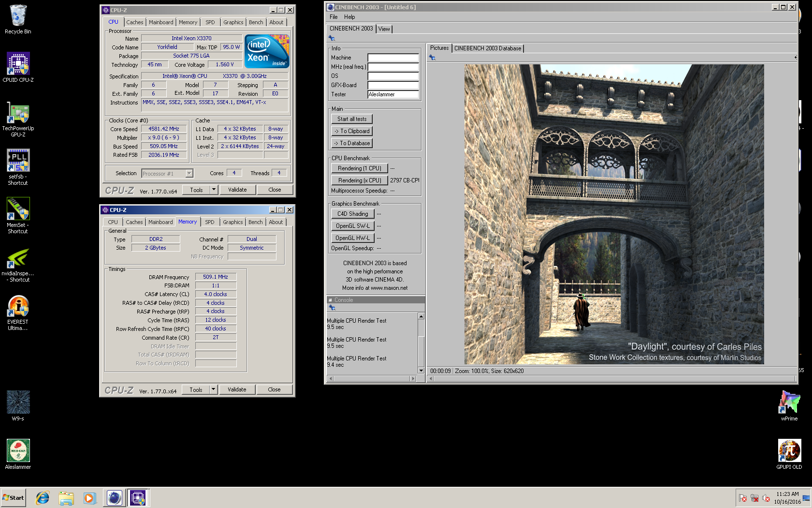Open Bench tab in lower CPU-Z window
Image resolution: width=812 pixels, height=508 pixels.
pos(256,222)
